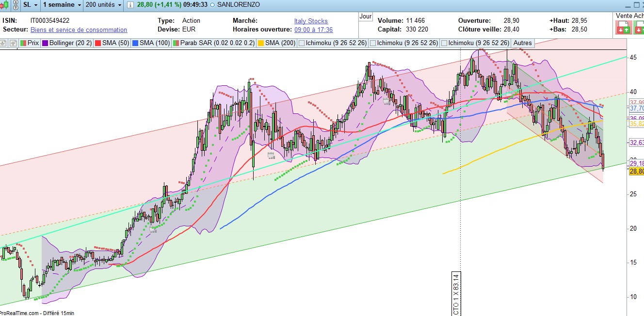Click the blue SMA (100) color swatch

tap(135, 43)
